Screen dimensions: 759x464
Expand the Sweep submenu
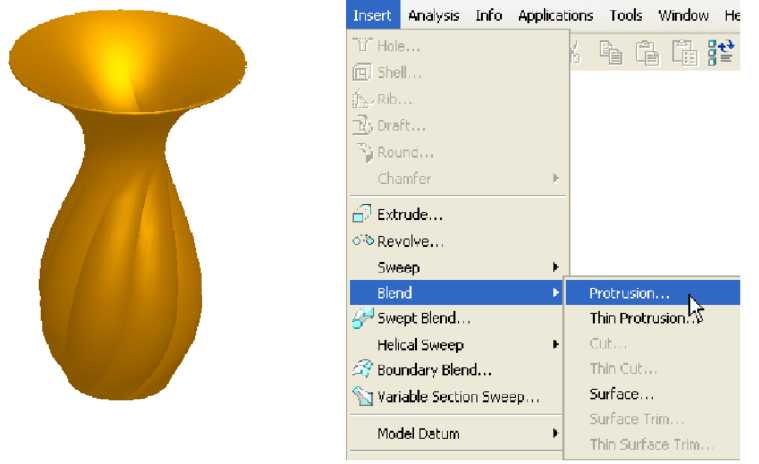pos(556,267)
